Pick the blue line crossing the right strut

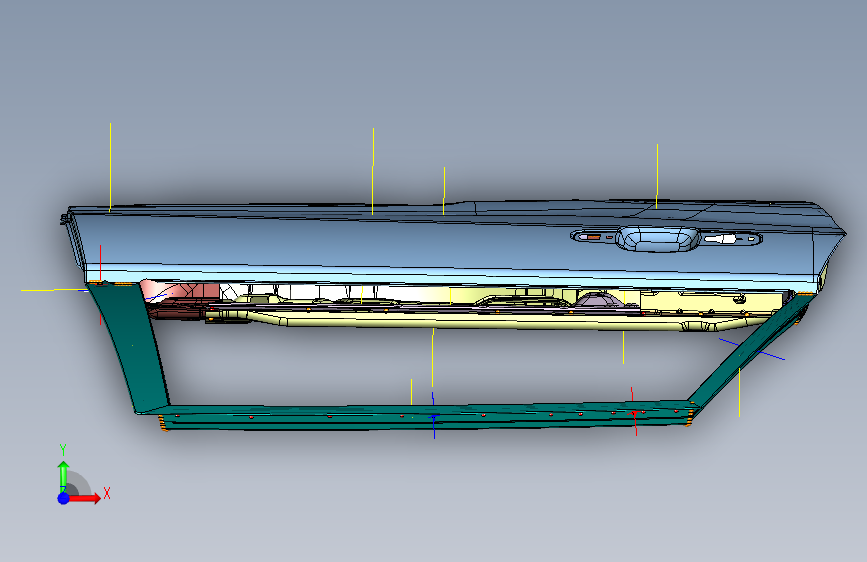point(751,349)
